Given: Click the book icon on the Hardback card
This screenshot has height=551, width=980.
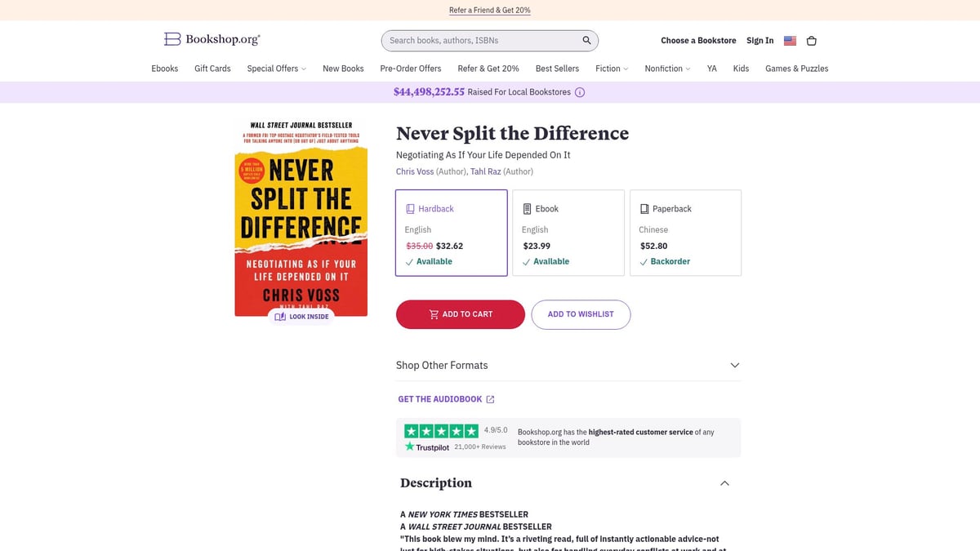Looking at the screenshot, I should (410, 208).
